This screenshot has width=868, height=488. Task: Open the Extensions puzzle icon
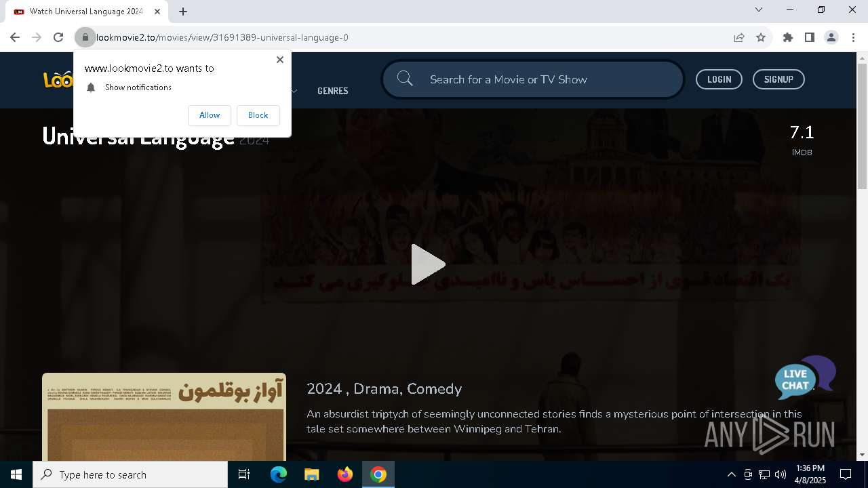[x=788, y=37]
